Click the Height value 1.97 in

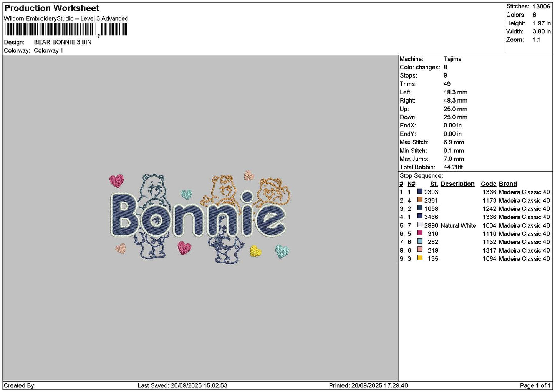[x=542, y=23]
